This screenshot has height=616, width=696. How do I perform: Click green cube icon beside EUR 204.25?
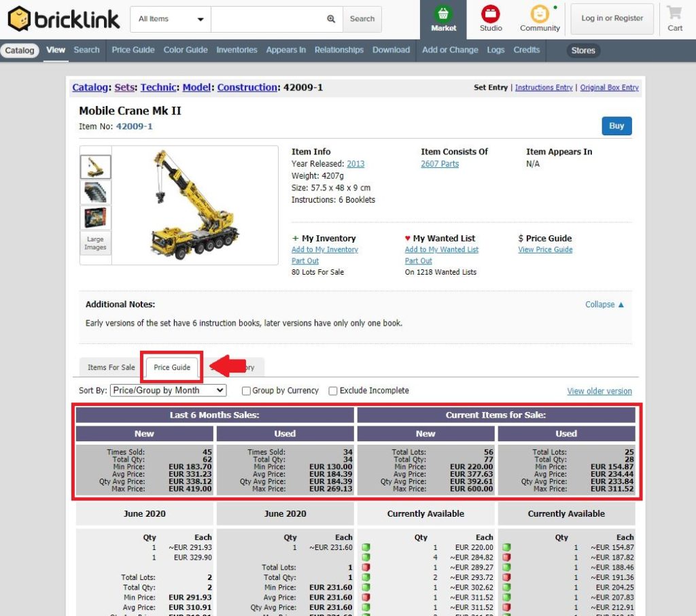(506, 587)
